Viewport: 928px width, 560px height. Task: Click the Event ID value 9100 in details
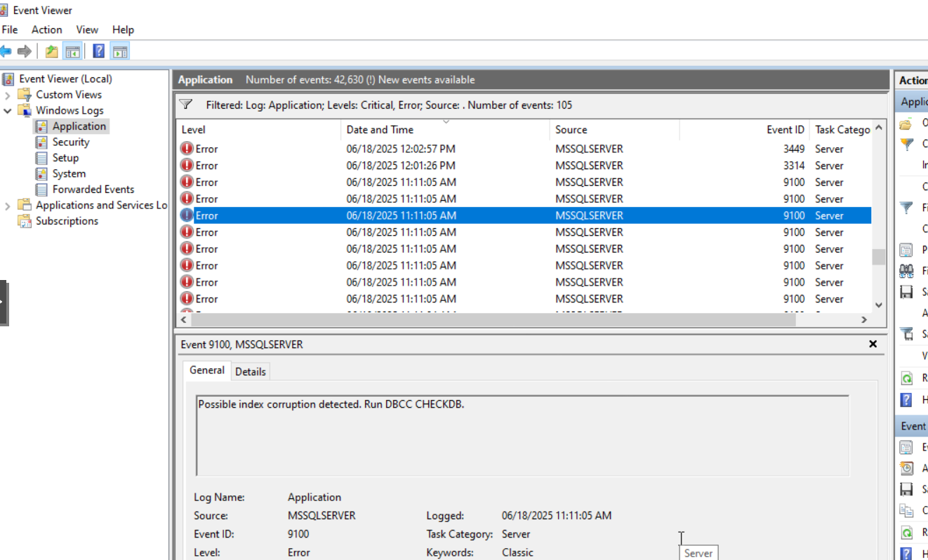pyautogui.click(x=298, y=534)
